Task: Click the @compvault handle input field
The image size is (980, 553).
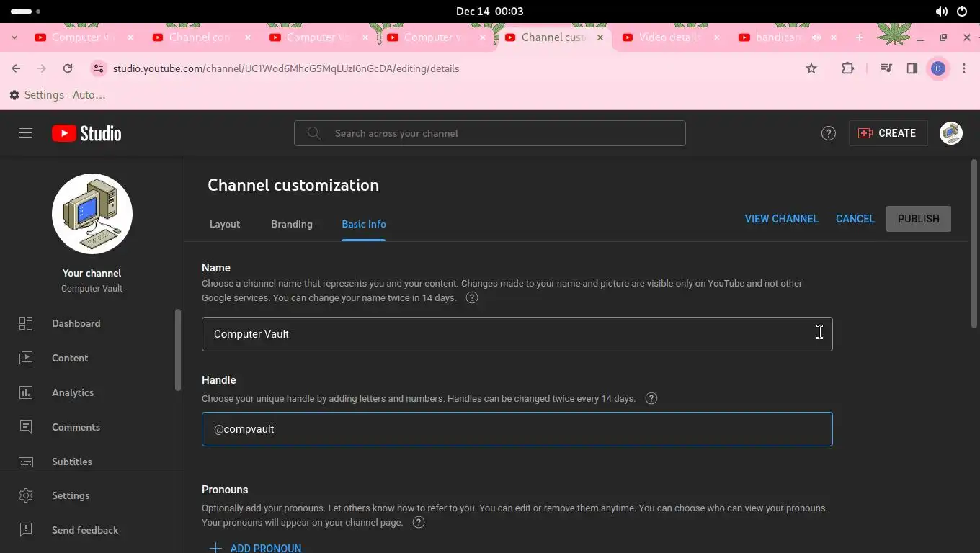Action: coord(517,429)
